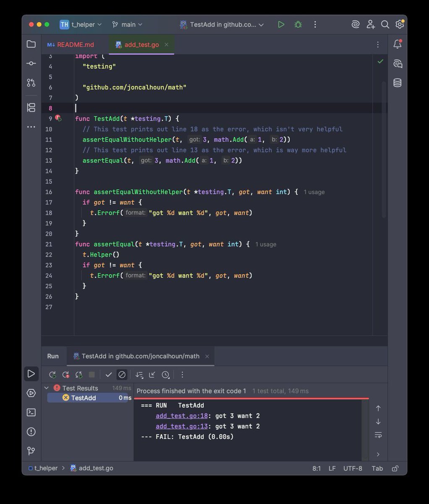The width and height of the screenshot is (429, 504).
Task: Click the green inspection checkmark in editor
Action: [x=380, y=61]
